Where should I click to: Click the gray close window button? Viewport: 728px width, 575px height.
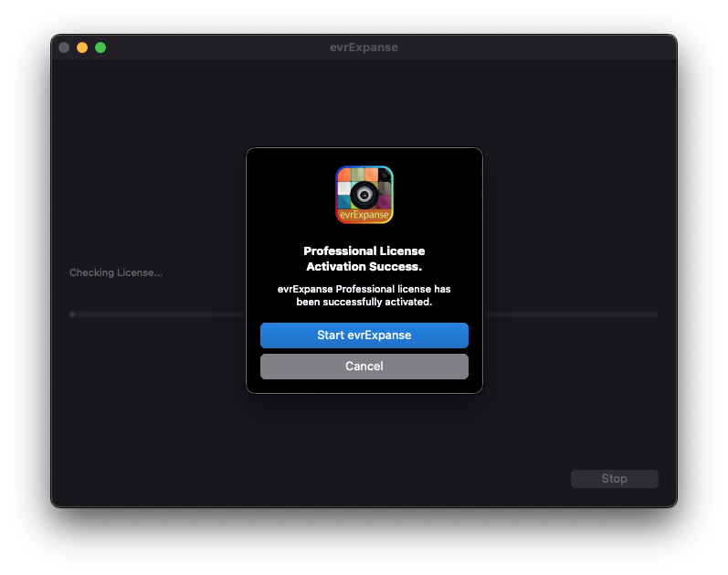point(64,48)
